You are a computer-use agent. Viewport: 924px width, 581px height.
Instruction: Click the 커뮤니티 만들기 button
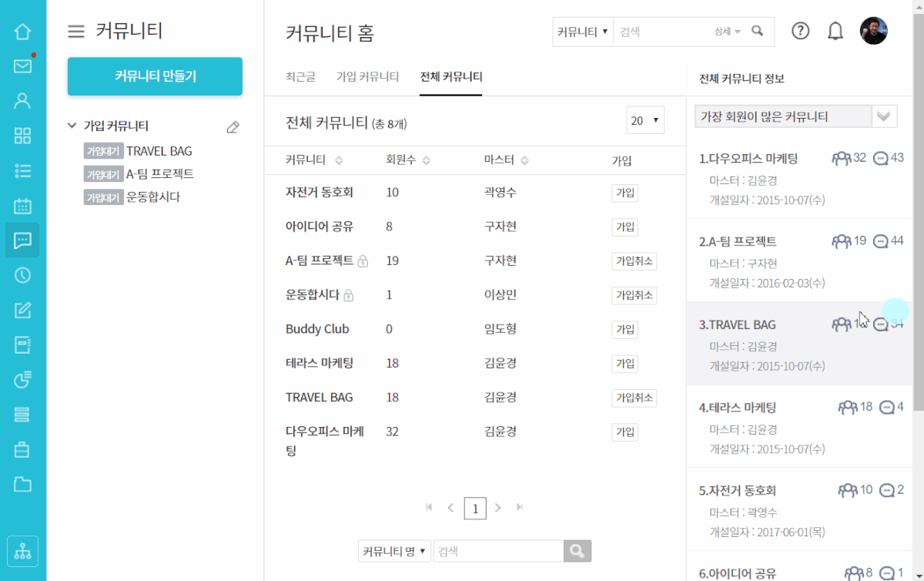tap(155, 76)
